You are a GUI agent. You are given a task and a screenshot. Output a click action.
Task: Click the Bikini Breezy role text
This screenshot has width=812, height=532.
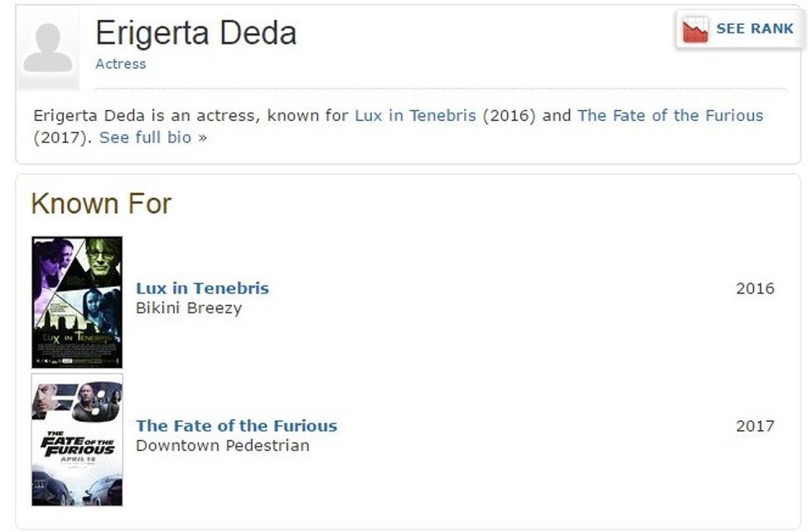(x=189, y=308)
